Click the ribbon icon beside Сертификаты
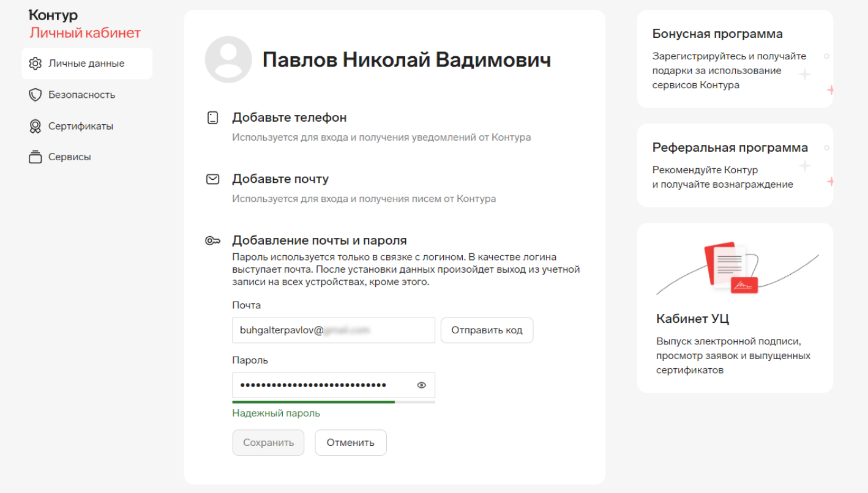 35,126
